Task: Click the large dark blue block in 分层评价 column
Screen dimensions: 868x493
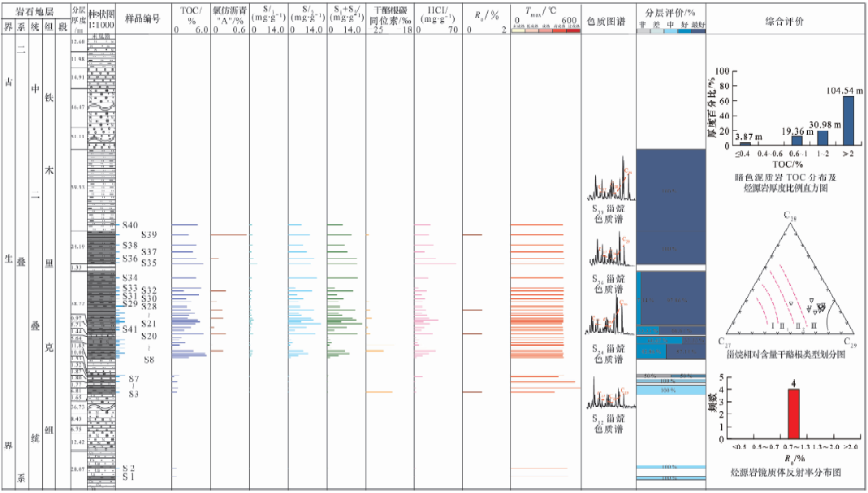Action: pos(670,206)
